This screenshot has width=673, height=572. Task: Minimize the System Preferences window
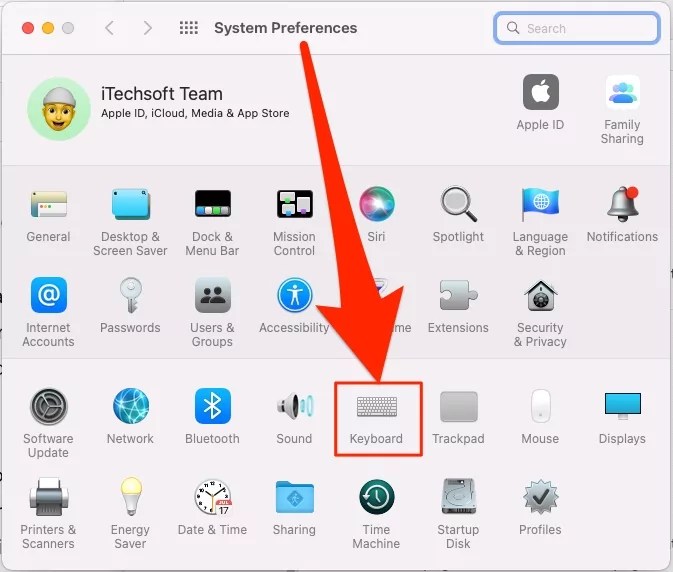click(x=48, y=28)
